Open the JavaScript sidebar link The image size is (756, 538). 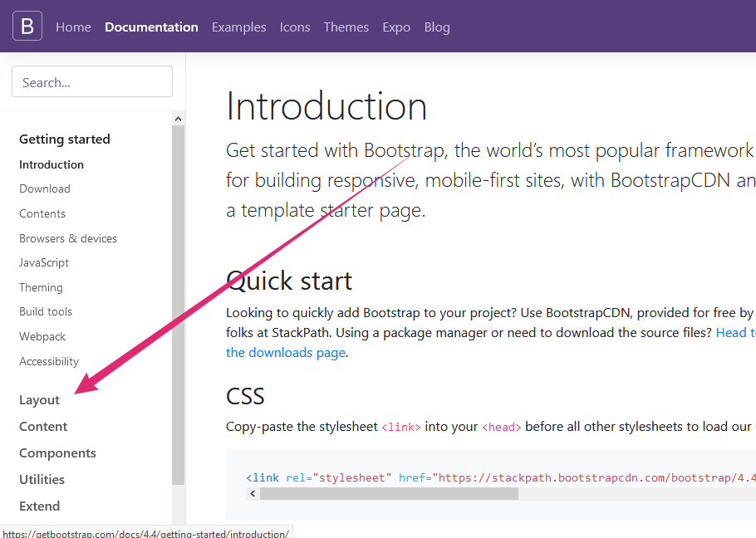point(44,263)
